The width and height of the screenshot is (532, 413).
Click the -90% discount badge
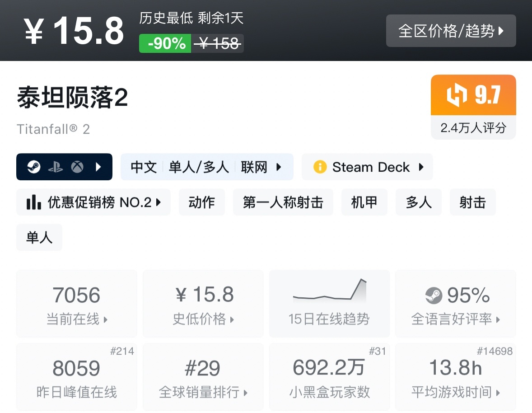(x=165, y=43)
